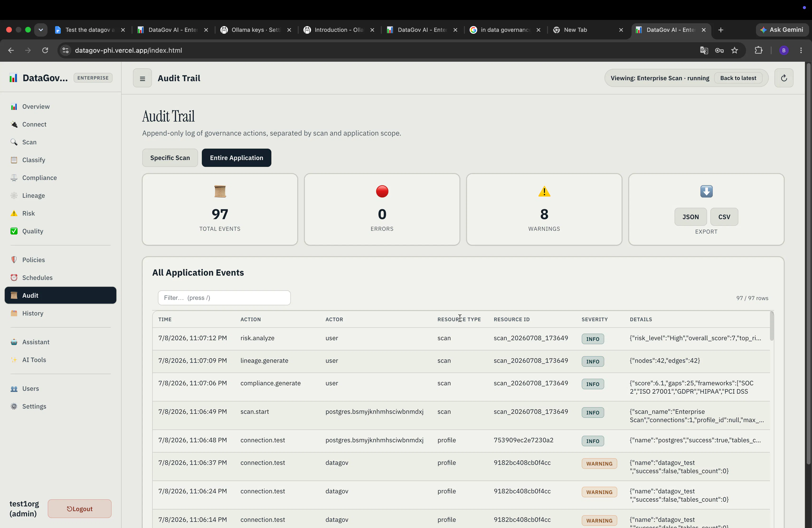Sort by the TIME column header
The width and height of the screenshot is (812, 528).
[165, 319]
